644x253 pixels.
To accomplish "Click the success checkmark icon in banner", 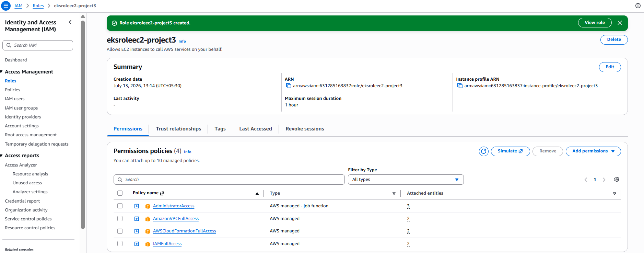I will point(114,23).
